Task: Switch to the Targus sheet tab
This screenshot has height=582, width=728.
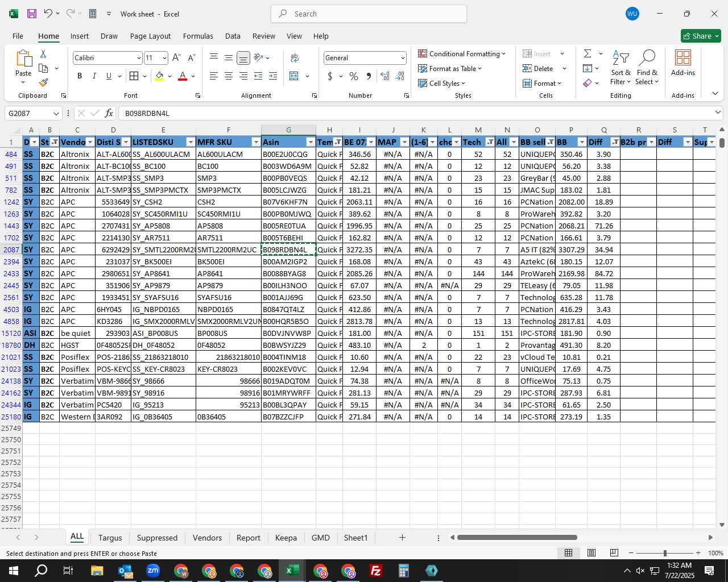Action: click(x=110, y=538)
